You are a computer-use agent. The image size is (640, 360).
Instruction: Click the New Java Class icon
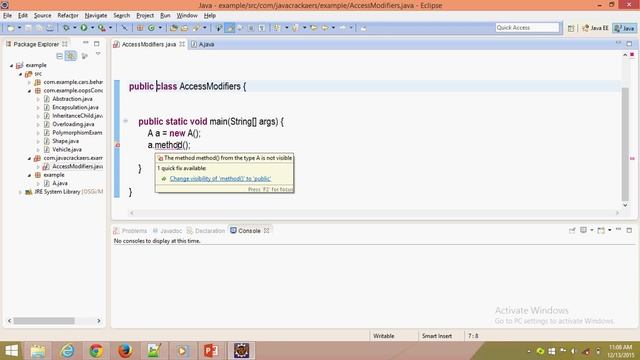151,28
